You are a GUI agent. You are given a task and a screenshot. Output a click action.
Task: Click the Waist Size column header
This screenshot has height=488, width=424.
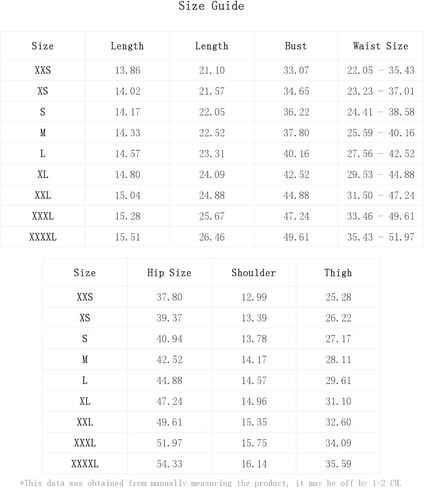coord(381,46)
